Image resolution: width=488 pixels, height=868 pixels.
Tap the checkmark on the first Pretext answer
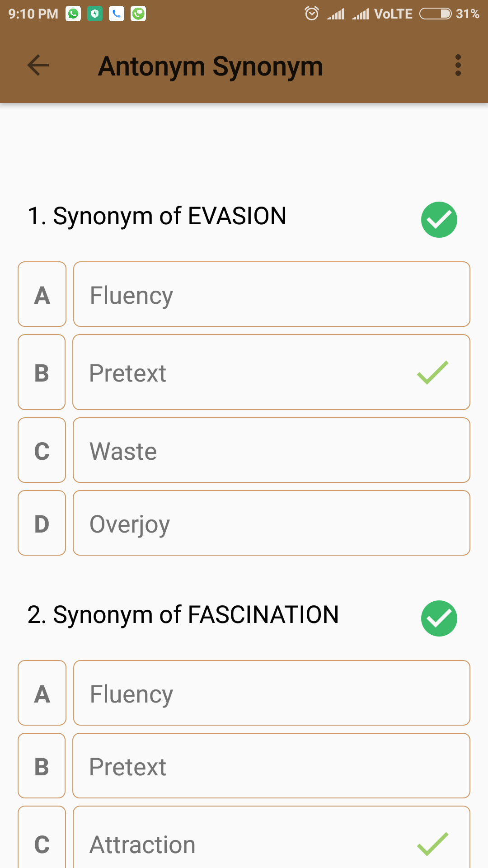click(432, 373)
